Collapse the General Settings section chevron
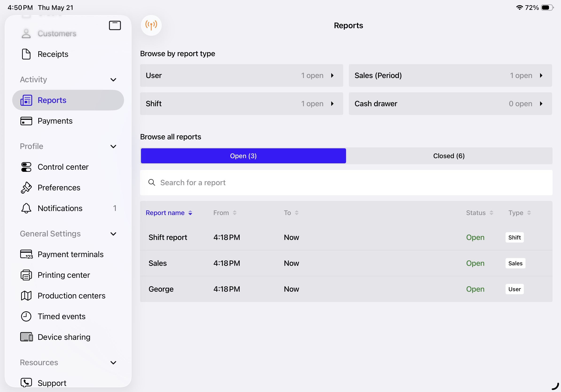561x392 pixels. tap(113, 234)
